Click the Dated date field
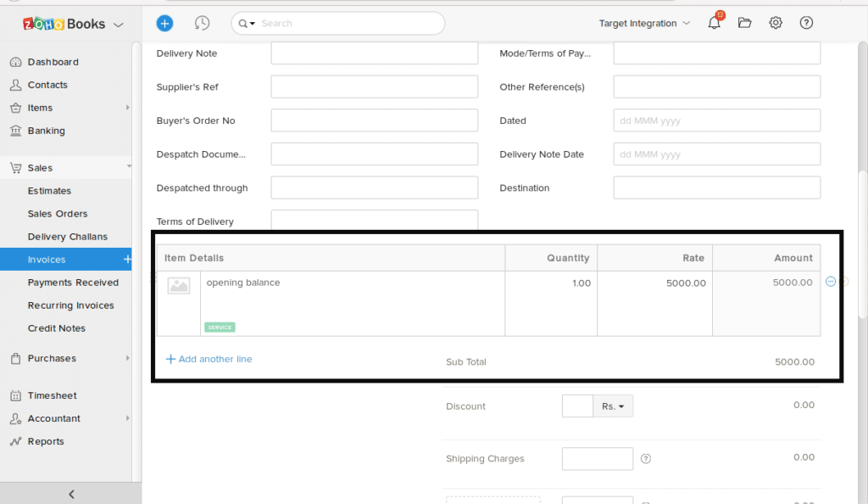This screenshot has width=868, height=504. pyautogui.click(x=717, y=120)
